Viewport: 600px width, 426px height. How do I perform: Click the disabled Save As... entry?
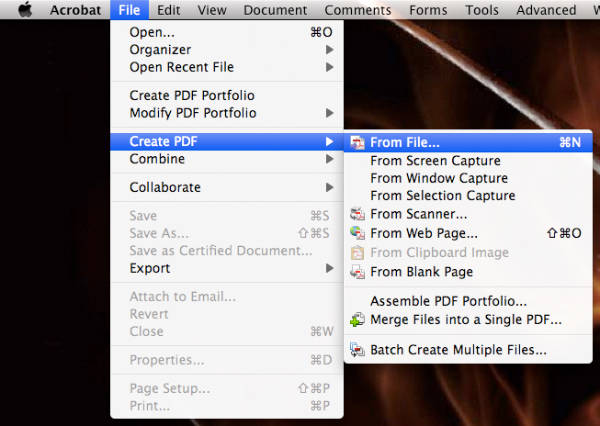(227, 233)
